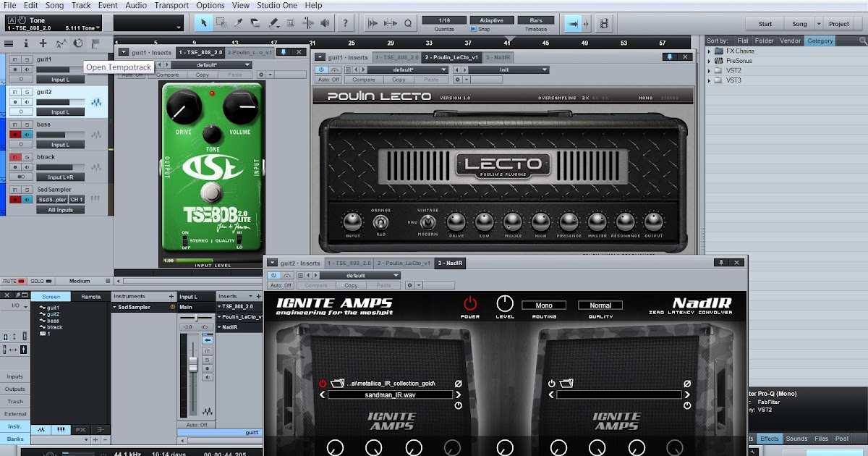Switch to the Remote tab in console

pos(91,297)
